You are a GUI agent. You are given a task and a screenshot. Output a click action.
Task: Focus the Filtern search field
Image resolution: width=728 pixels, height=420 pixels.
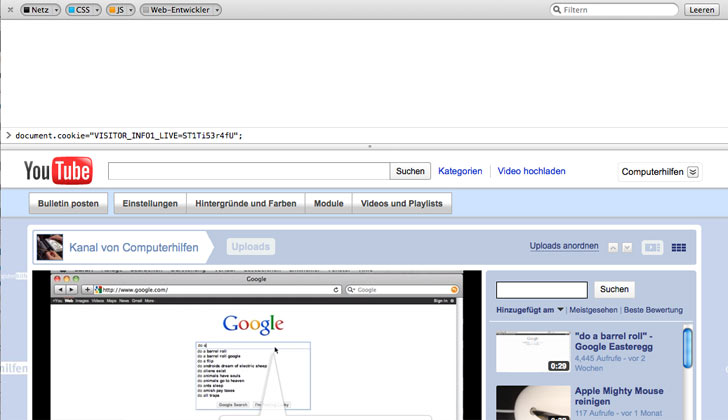pyautogui.click(x=614, y=10)
